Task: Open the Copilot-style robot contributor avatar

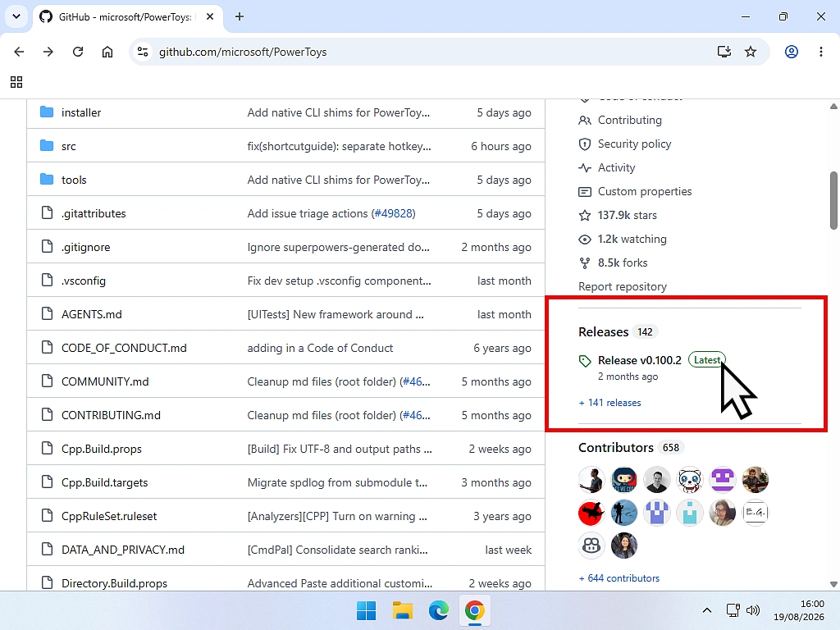Action: click(591, 546)
